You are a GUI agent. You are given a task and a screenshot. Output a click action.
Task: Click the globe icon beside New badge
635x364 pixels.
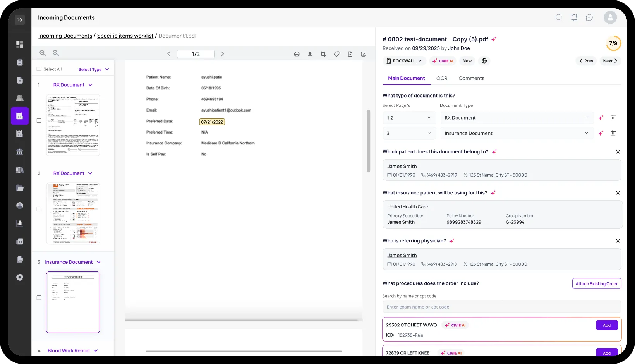tap(484, 61)
